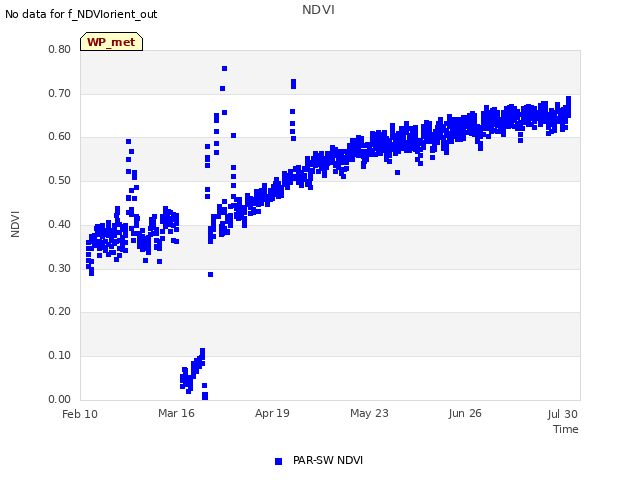Click the Jul 30 x-axis tick label
Viewport: 640px width, 480px height.
pyautogui.click(x=562, y=414)
